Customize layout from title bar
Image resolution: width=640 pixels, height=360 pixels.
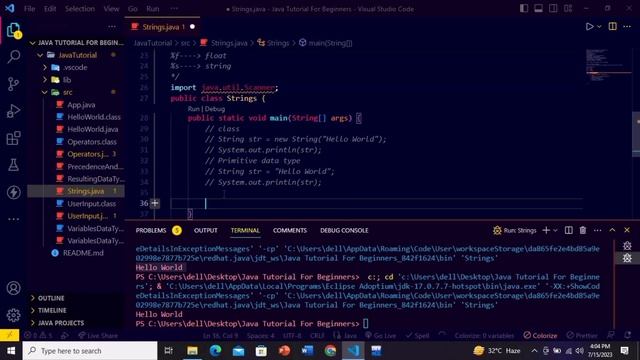568,9
